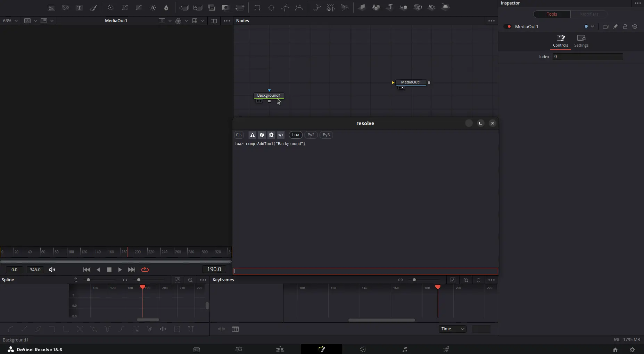Open the Media page icon in bottom bar
Image resolution: width=644 pixels, height=354 pixels.
pyautogui.click(x=197, y=349)
